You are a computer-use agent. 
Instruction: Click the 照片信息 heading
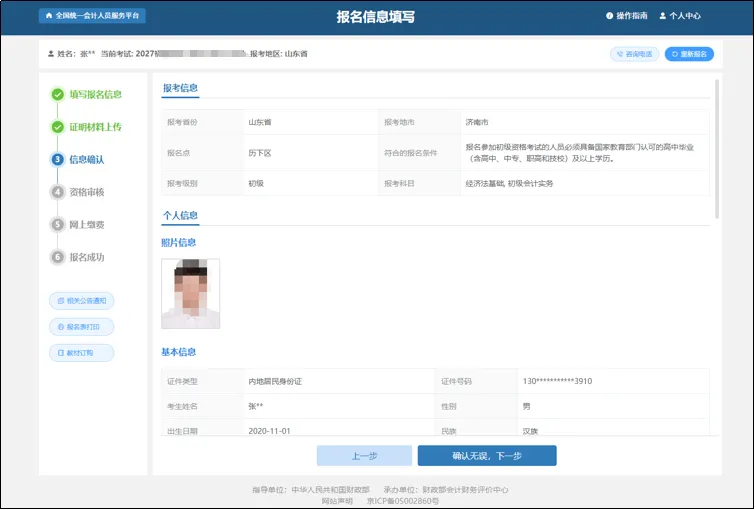click(x=178, y=242)
